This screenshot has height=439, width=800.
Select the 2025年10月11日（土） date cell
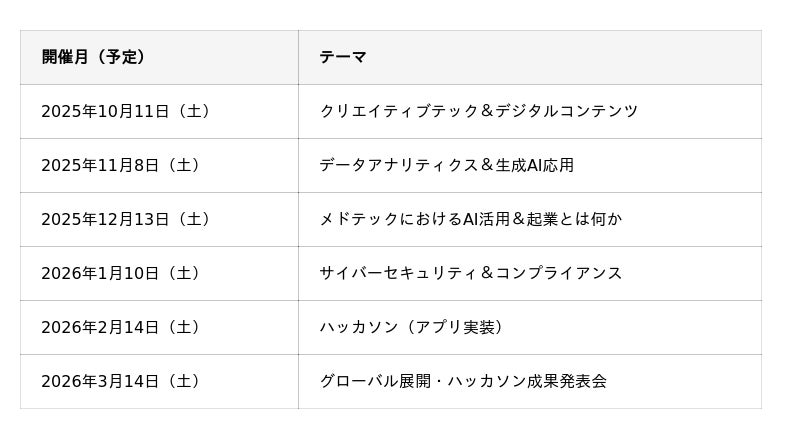(126, 111)
